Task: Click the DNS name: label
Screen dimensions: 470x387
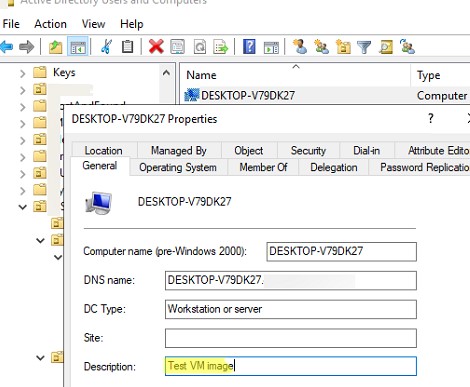Action: [x=109, y=280]
